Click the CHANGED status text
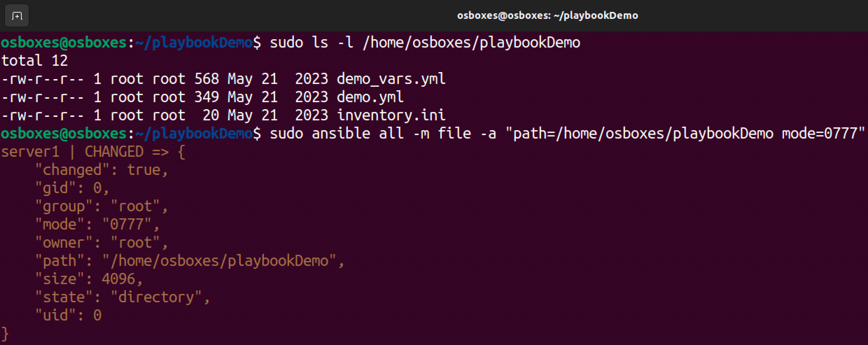Screen dimensions: 868x345 (114, 152)
